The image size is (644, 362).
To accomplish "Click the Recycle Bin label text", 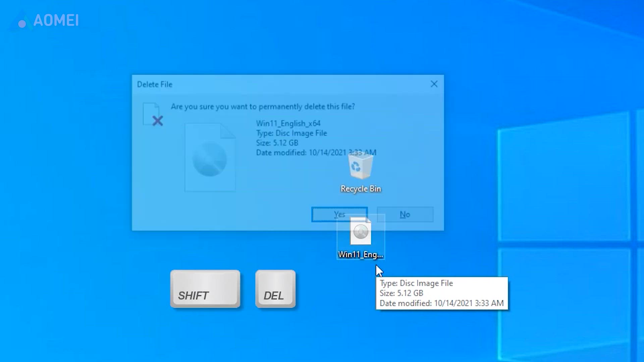I will (361, 189).
